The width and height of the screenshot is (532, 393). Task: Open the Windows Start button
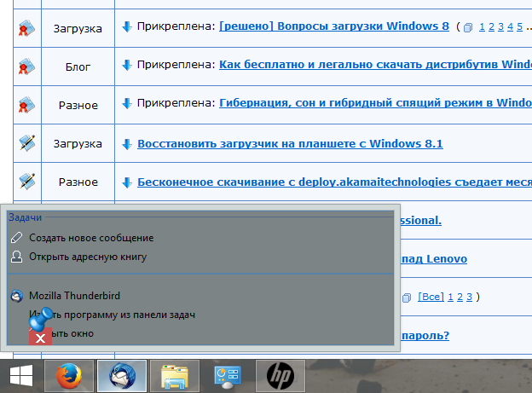click(21, 376)
